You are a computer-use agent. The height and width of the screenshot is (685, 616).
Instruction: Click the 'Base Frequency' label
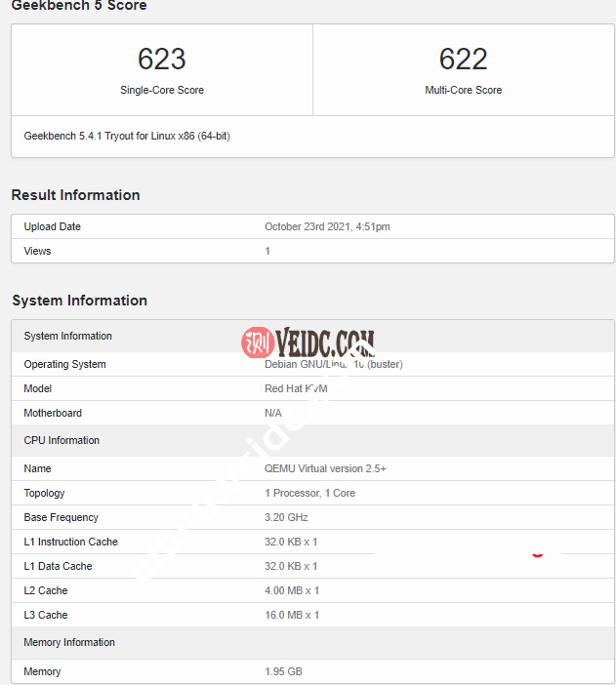click(x=61, y=518)
